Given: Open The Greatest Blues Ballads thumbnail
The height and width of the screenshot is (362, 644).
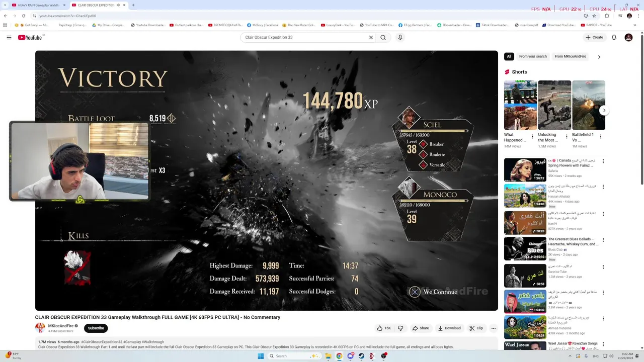Looking at the screenshot, I should click(525, 248).
